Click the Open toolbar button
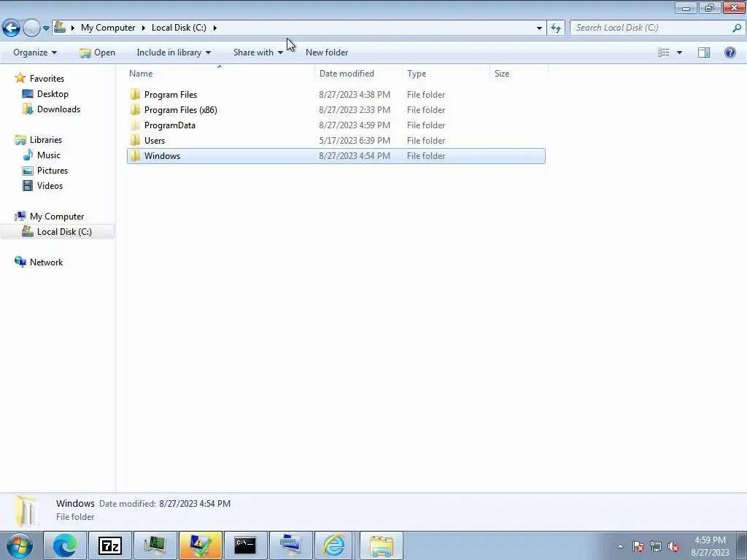The image size is (747, 560). pos(97,52)
